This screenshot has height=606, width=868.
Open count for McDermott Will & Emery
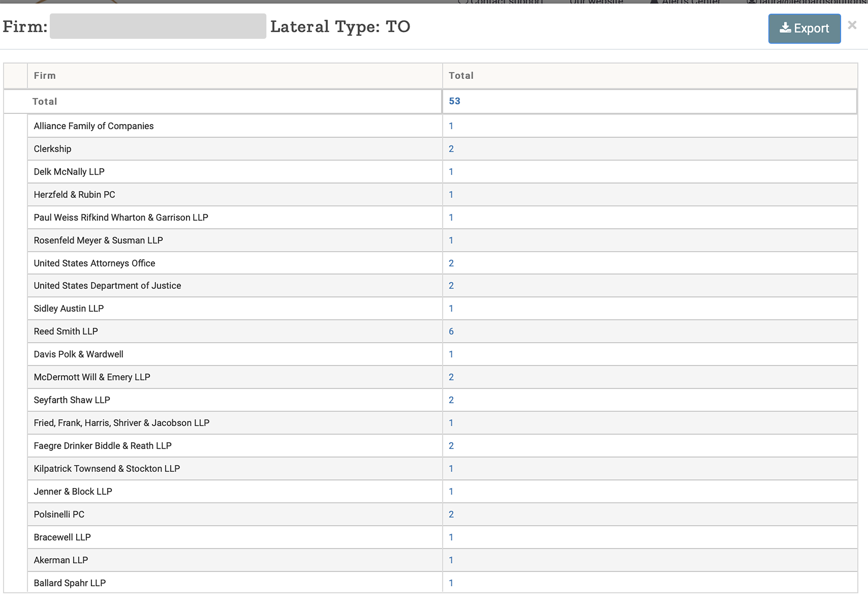(451, 377)
